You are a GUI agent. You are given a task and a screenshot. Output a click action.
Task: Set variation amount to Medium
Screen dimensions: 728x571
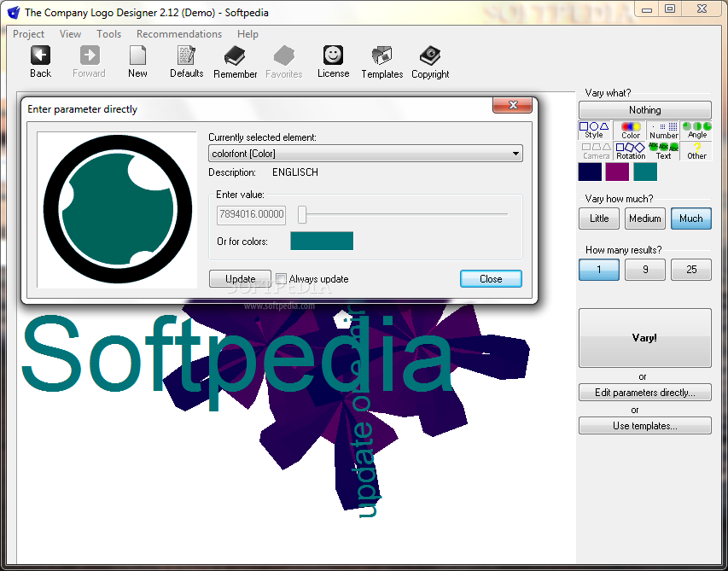(x=645, y=218)
